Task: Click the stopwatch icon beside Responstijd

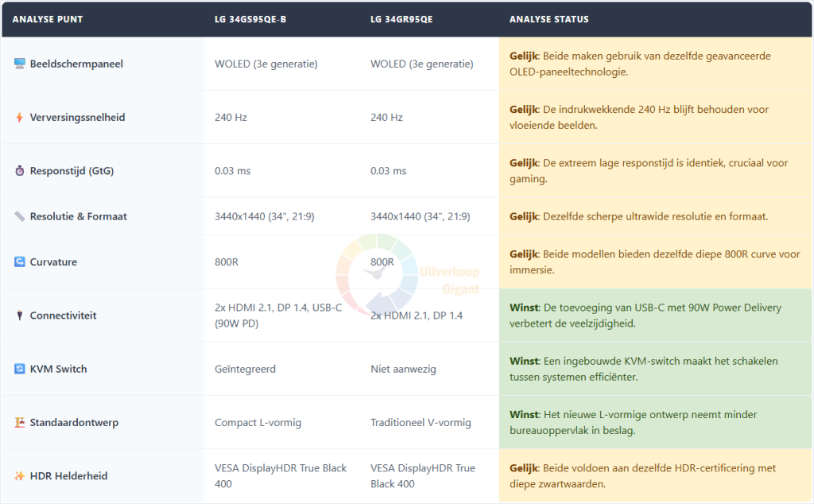Action: [20, 171]
